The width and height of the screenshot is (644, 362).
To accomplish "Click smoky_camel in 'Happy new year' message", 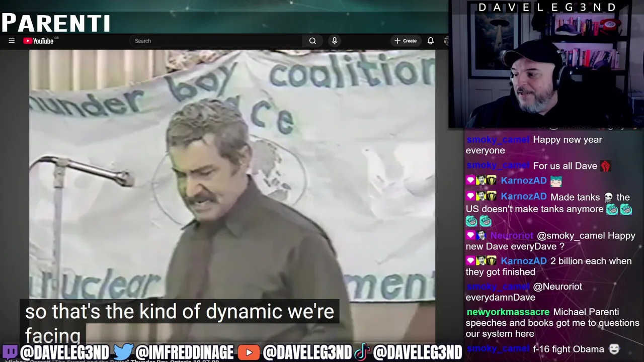I will coord(498,139).
